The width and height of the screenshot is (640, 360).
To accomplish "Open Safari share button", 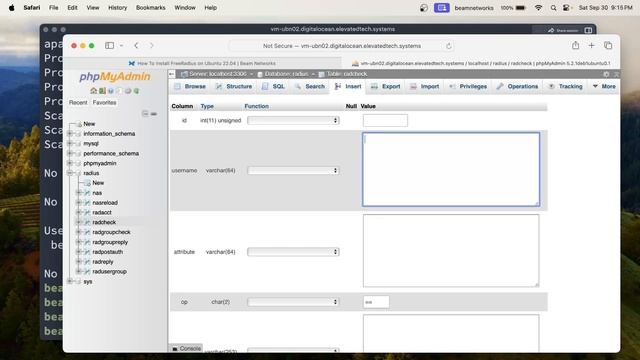I will point(576,45).
